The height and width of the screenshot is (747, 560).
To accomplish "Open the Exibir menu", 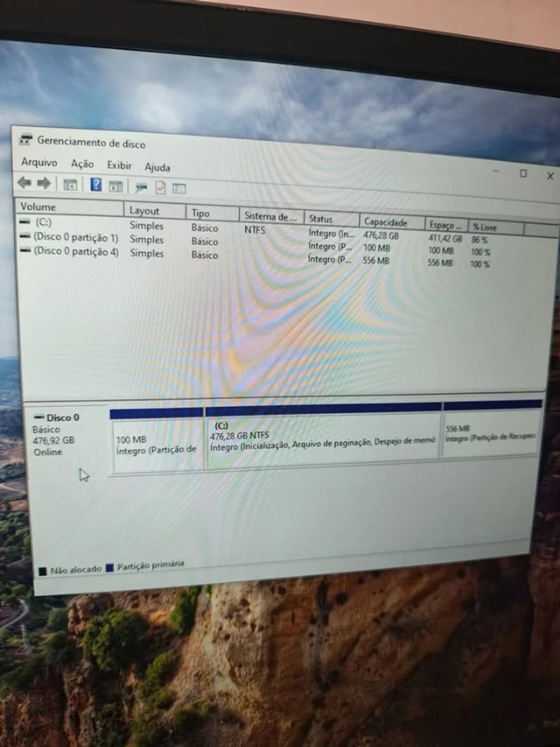I will [x=119, y=165].
